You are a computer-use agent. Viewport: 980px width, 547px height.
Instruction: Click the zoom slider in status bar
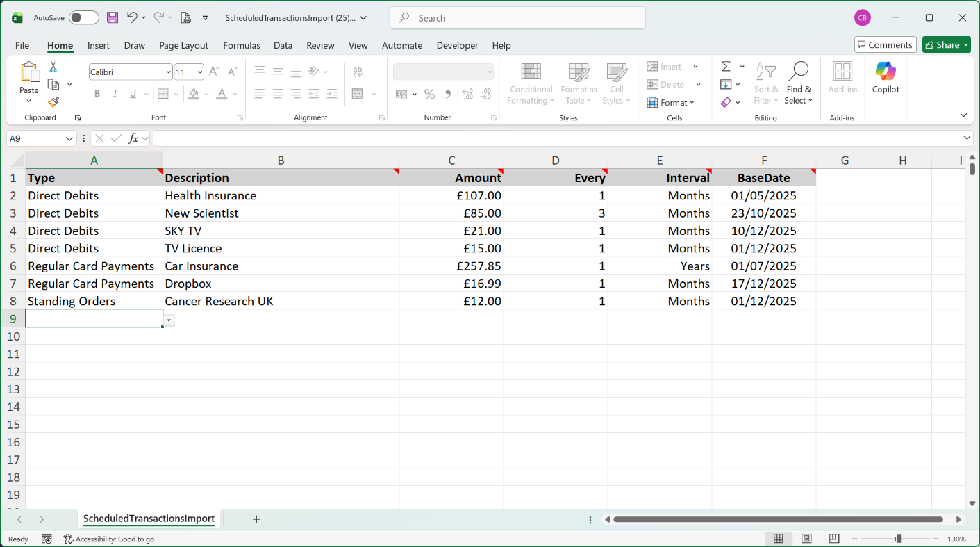[898, 539]
